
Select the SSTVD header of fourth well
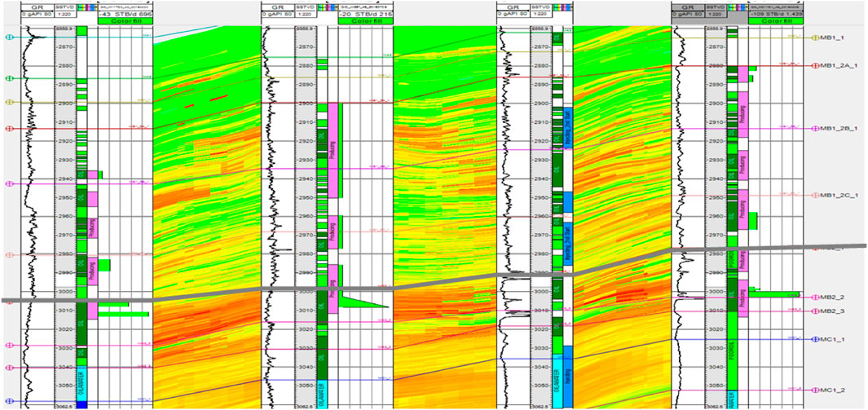click(x=715, y=7)
